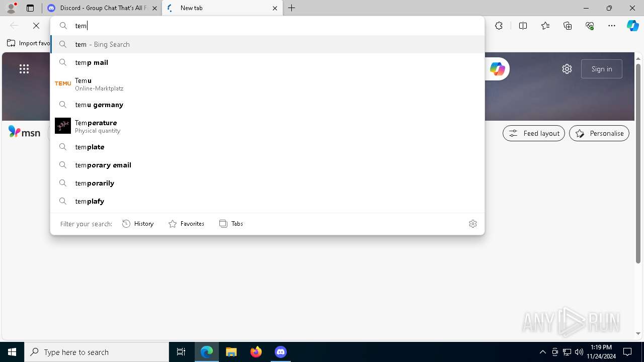Open the tab actions menu icon
Viewport: 644px width, 362px height.
click(30, 8)
